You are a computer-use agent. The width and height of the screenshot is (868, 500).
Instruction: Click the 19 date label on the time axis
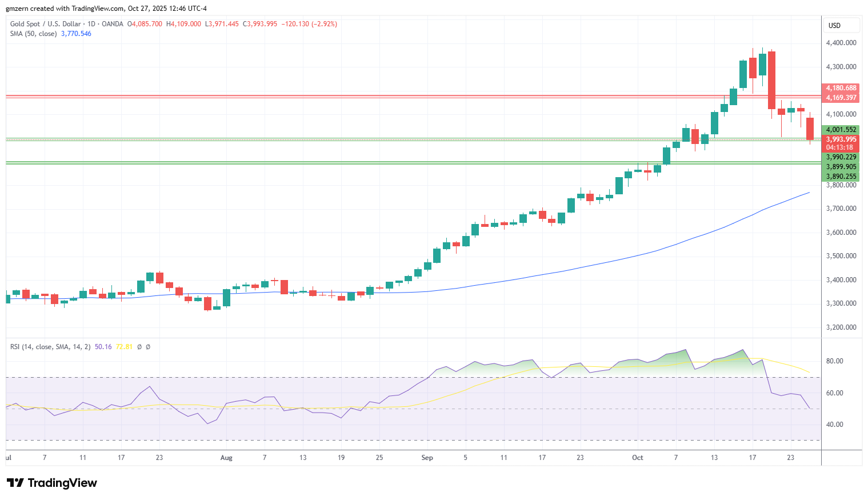(341, 458)
